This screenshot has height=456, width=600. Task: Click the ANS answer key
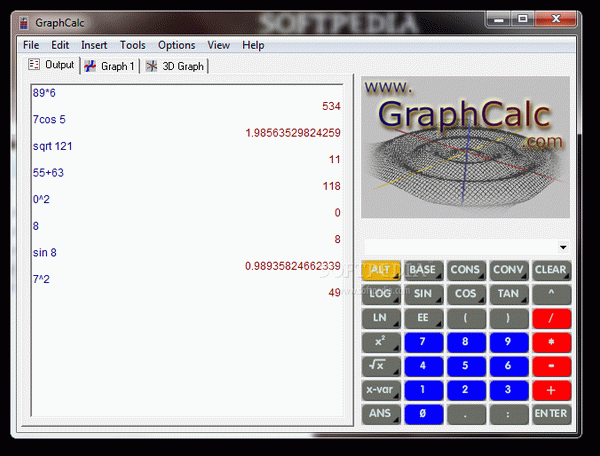point(381,414)
